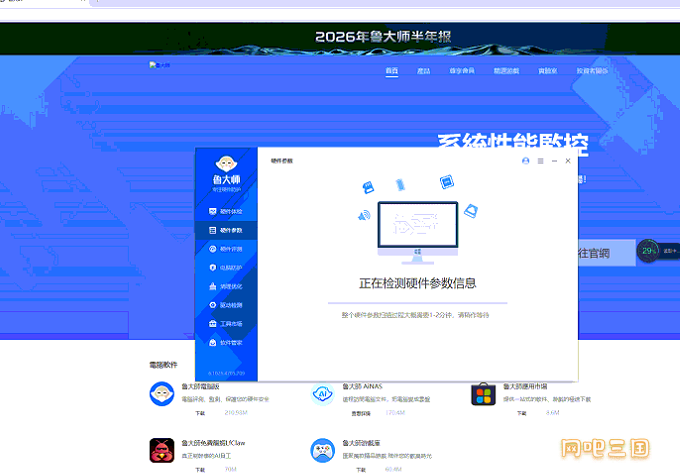Click the hardware scan progress bar

417,303
